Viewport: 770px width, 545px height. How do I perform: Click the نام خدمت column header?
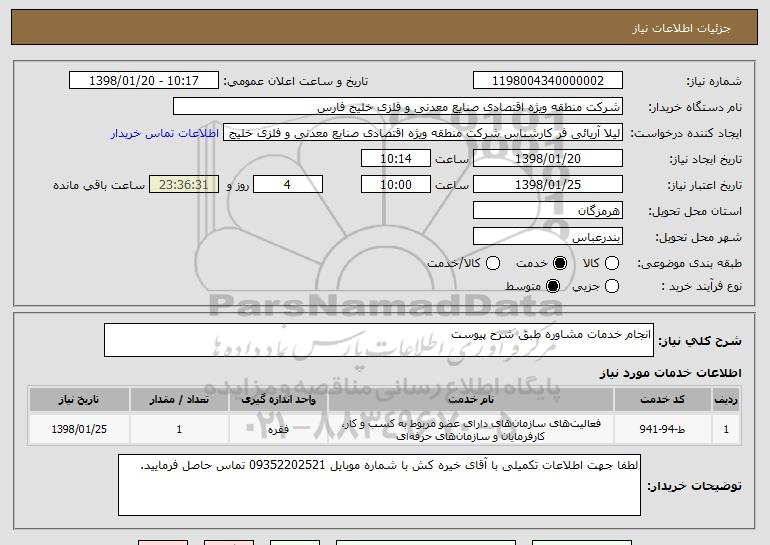pyautogui.click(x=471, y=400)
